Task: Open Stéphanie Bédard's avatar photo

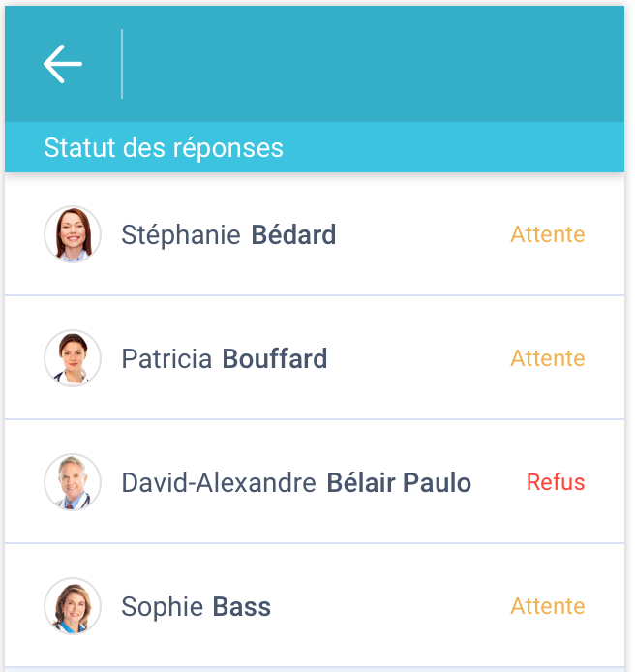Action: 73,234
